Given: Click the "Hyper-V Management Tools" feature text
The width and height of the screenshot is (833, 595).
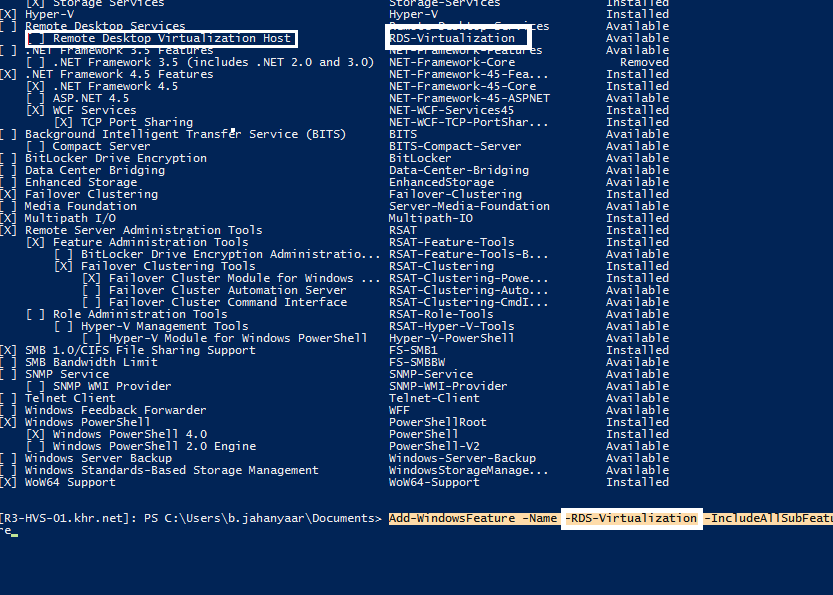Looking at the screenshot, I should (x=165, y=326).
